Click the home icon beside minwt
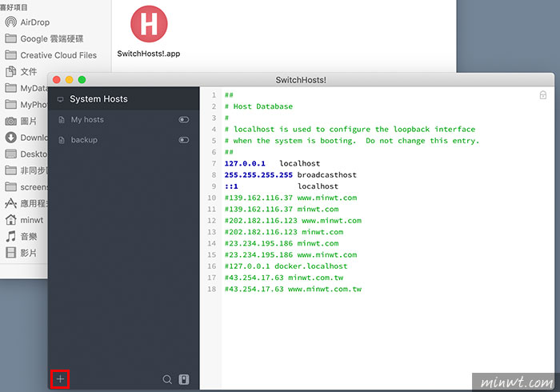Image resolution: width=560 pixels, height=392 pixels. (10, 219)
